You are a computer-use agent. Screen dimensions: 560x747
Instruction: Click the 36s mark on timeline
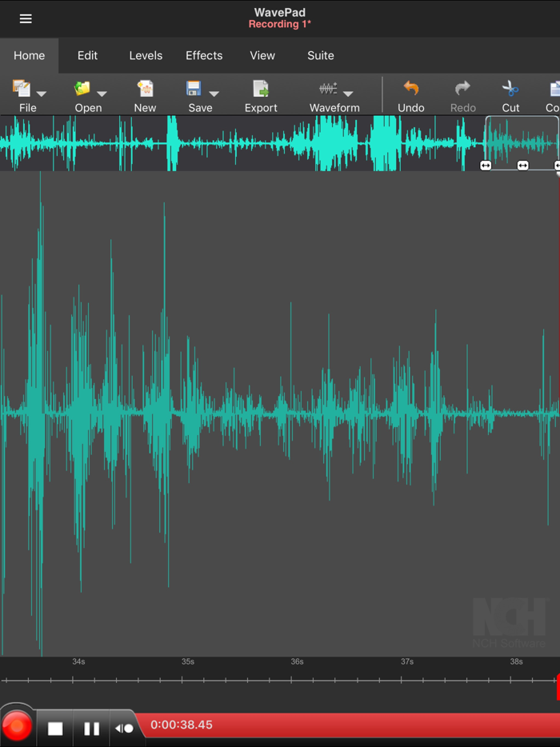coord(297,661)
